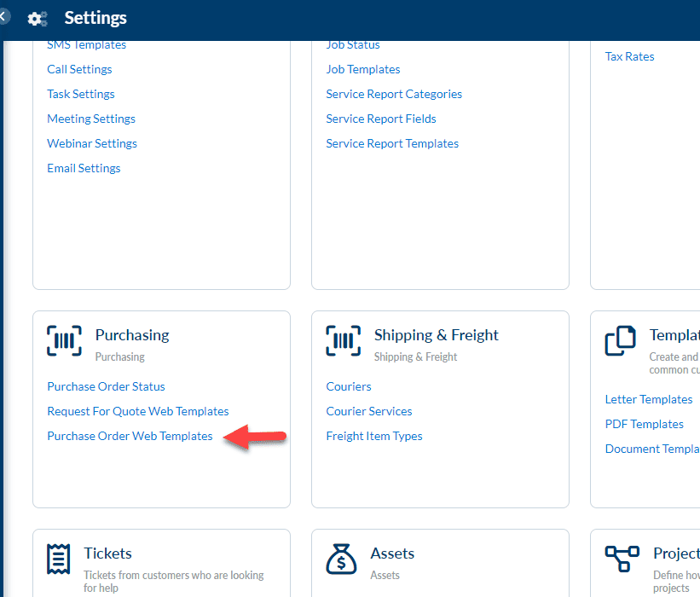Click the Tickets receipt icon
700x597 pixels.
[59, 559]
